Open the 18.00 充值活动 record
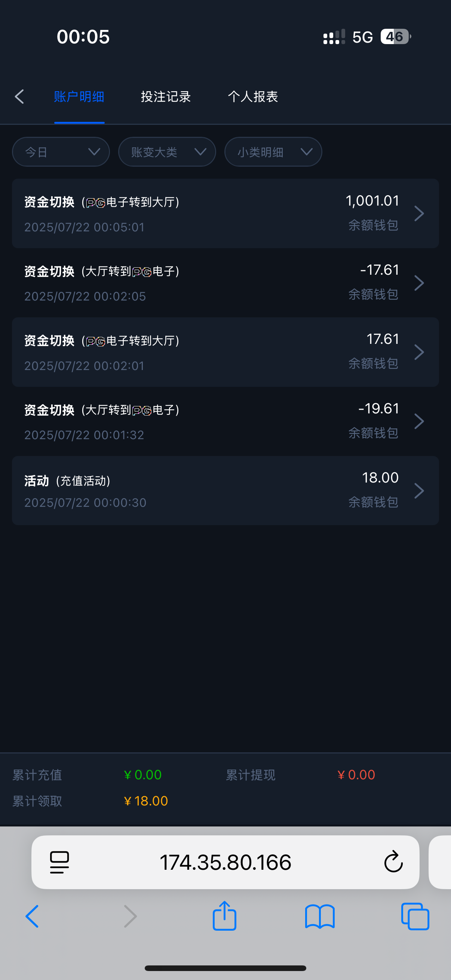Viewport: 451px width, 980px height. coord(225,490)
